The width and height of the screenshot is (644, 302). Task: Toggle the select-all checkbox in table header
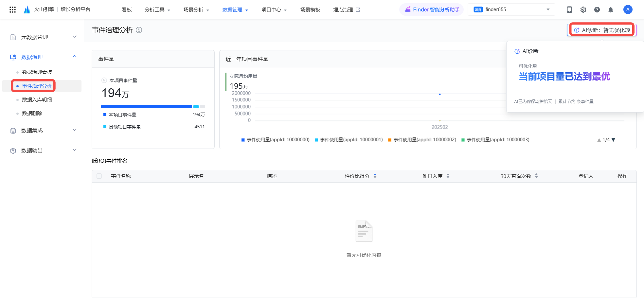tap(99, 176)
